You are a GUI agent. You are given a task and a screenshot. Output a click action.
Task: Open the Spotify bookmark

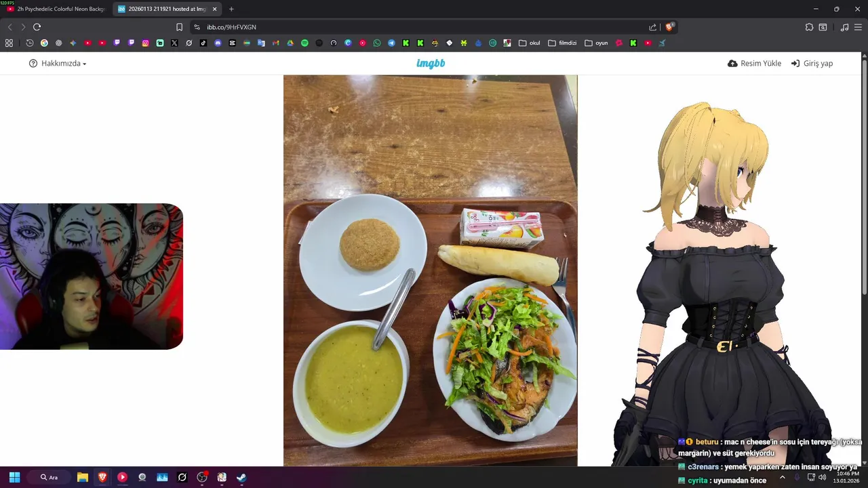(x=304, y=43)
